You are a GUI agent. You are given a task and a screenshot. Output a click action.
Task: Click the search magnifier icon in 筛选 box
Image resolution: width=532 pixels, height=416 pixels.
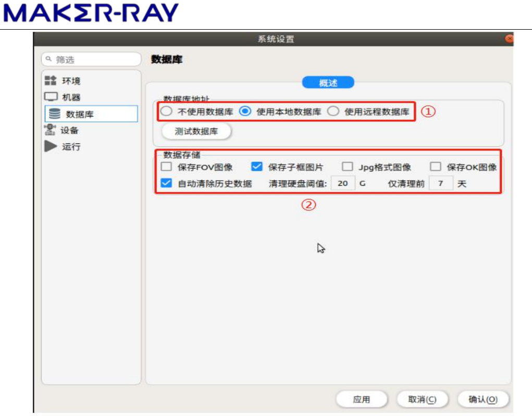pyautogui.click(x=48, y=59)
